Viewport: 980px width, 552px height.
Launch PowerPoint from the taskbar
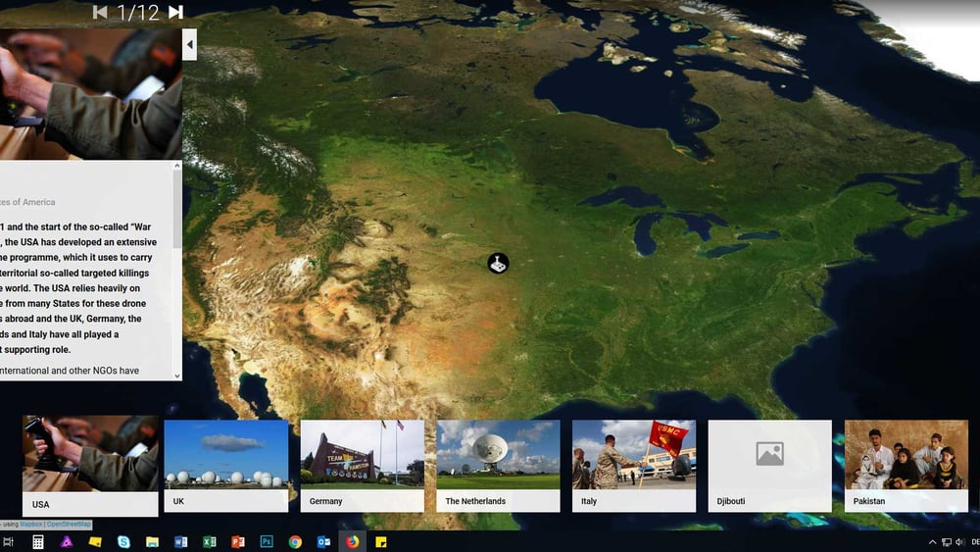238,542
